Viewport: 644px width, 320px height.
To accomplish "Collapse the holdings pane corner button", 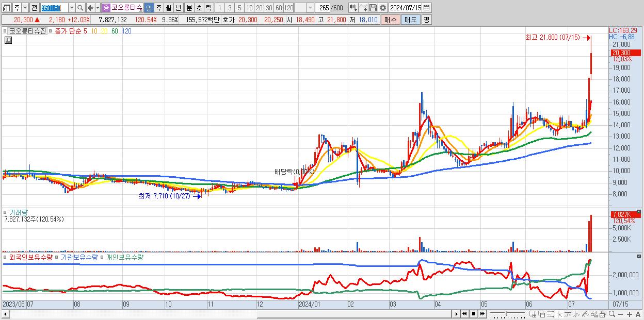I will (639, 257).
